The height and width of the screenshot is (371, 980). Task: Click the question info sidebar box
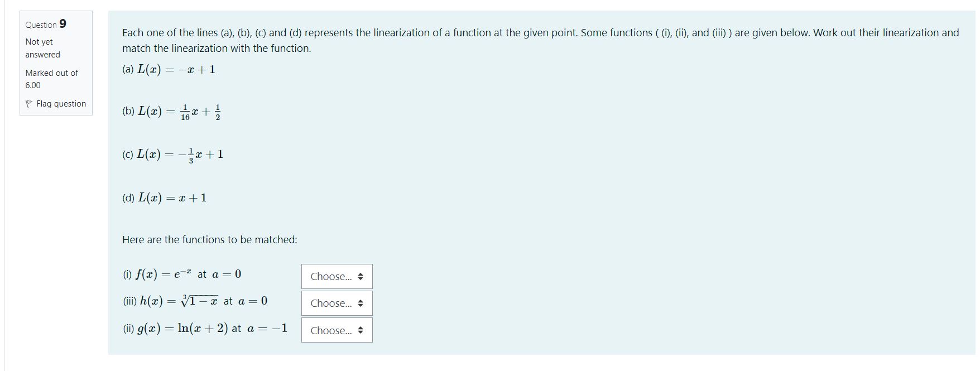point(55,61)
